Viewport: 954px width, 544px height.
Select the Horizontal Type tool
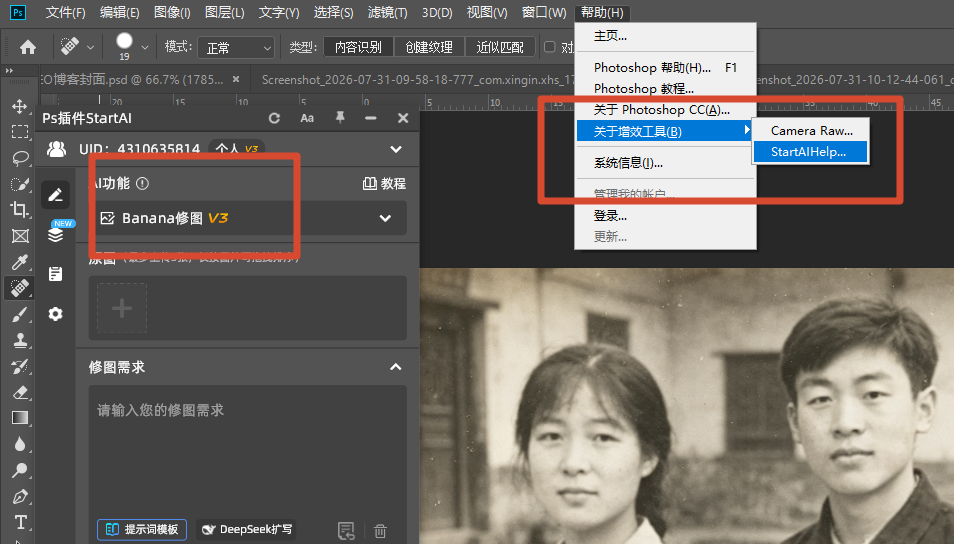[19, 522]
